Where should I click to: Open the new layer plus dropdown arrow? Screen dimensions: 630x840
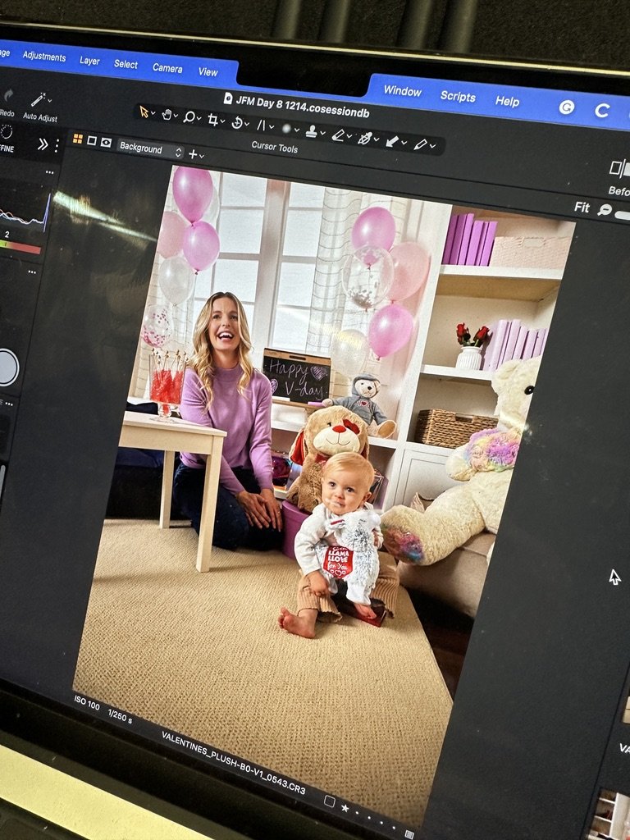202,156
